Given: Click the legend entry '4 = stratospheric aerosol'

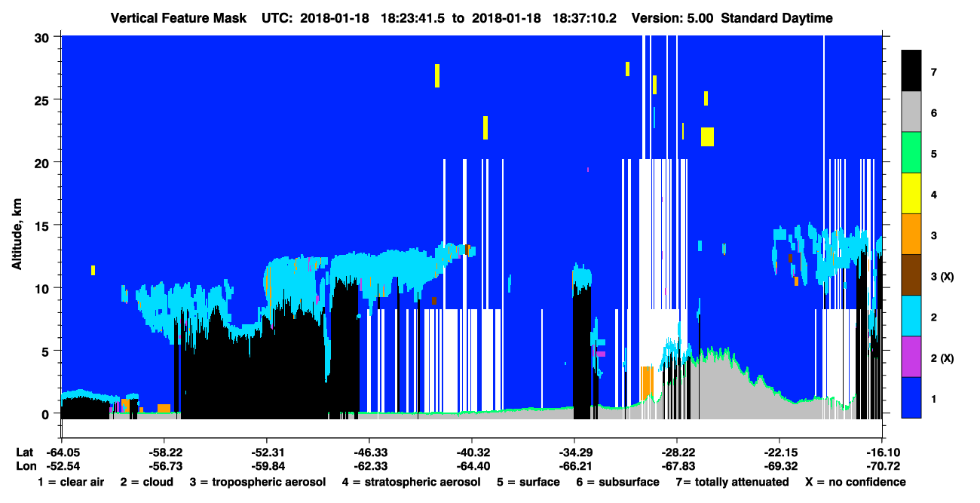Looking at the screenshot, I should [410, 482].
